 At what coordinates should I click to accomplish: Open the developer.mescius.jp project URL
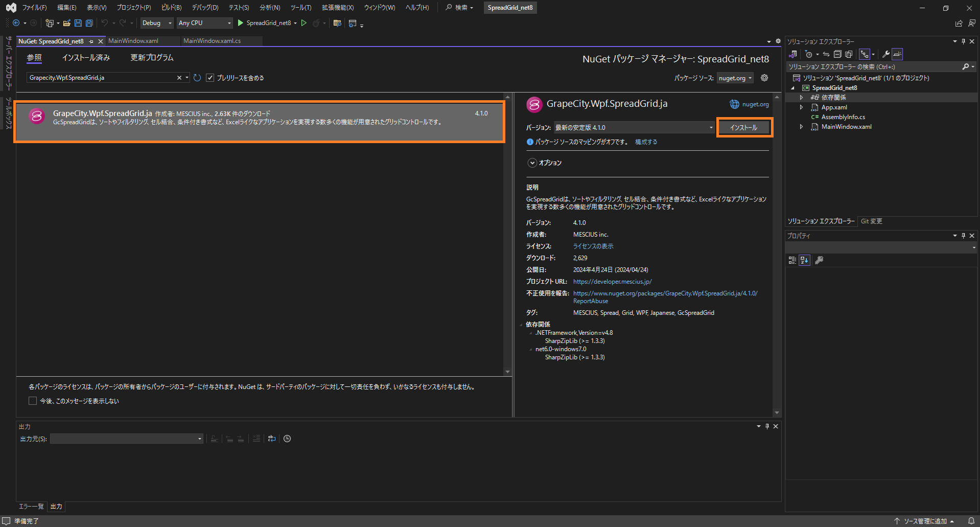tap(613, 282)
